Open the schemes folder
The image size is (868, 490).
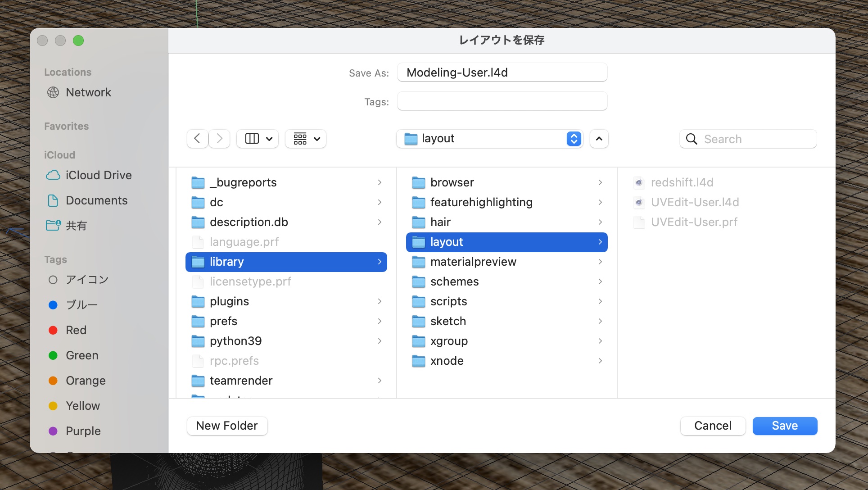(x=454, y=281)
